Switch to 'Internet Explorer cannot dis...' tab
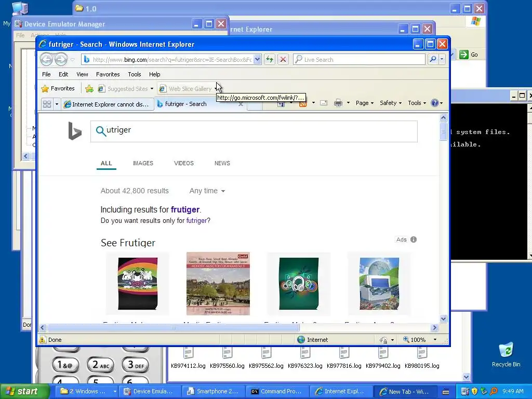532x399 pixels. pyautogui.click(x=107, y=104)
